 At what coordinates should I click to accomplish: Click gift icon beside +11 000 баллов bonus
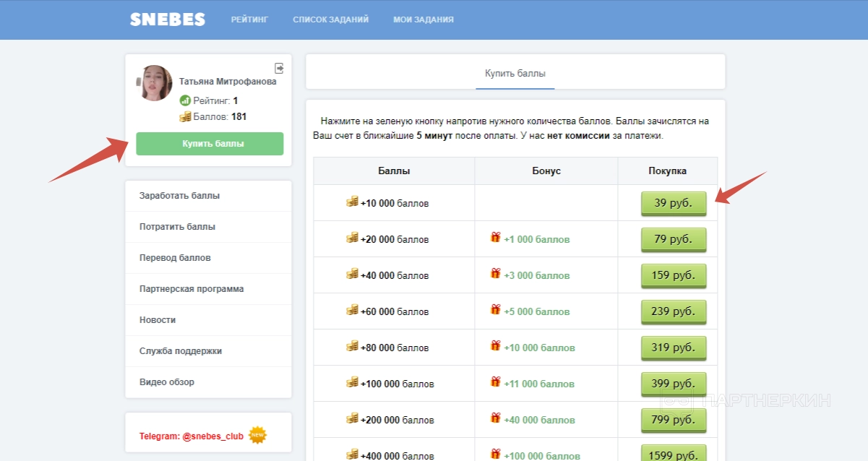[496, 382]
